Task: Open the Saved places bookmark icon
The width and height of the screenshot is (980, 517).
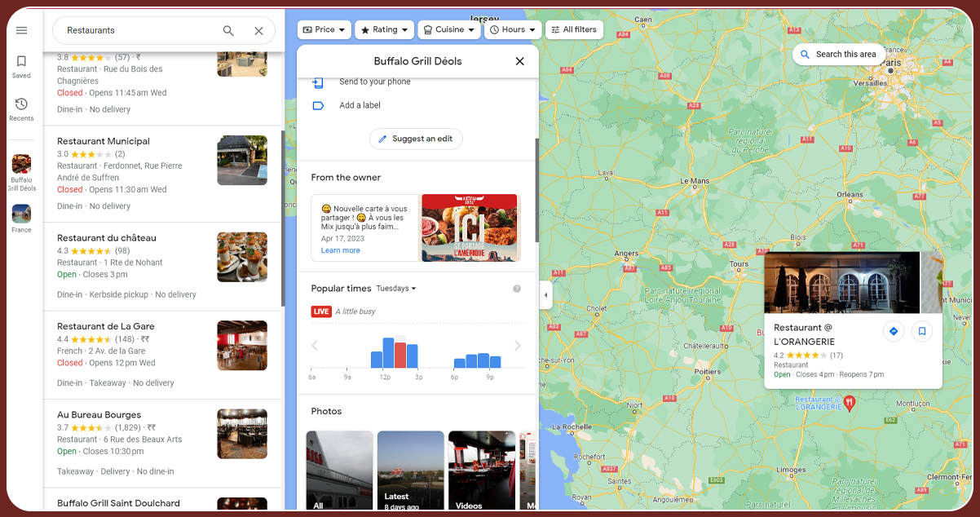Action: pos(21,62)
